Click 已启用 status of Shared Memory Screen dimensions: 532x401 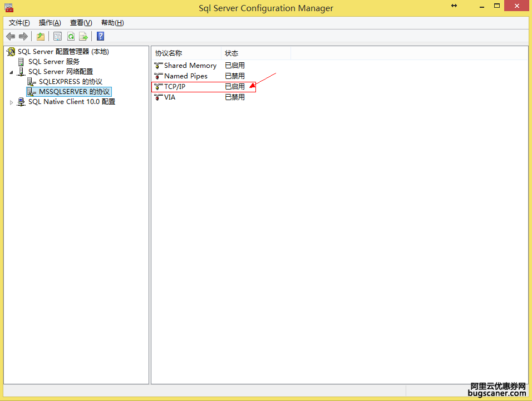235,66
